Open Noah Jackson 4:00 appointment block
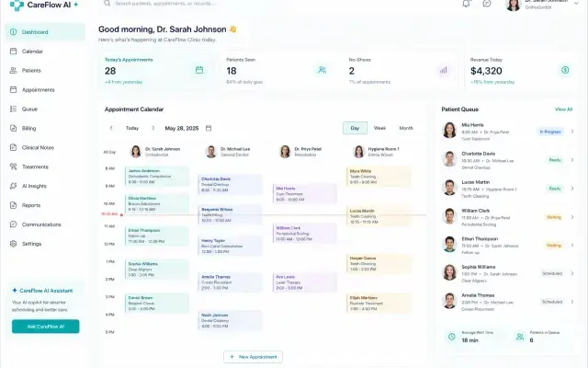The width and height of the screenshot is (588, 368). point(230,320)
